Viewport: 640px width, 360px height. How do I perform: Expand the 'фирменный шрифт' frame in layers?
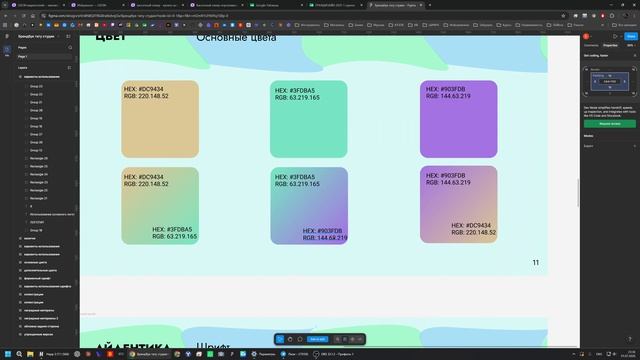coord(20,278)
